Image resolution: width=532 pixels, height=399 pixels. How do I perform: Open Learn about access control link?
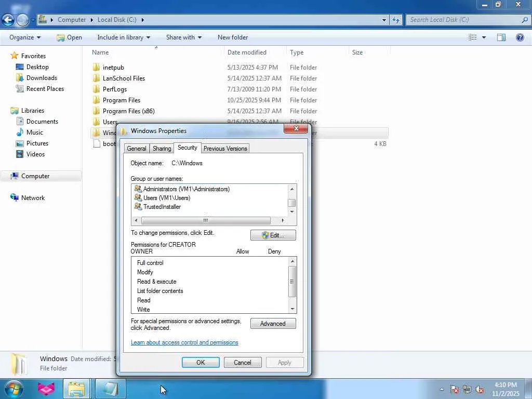coord(184,342)
